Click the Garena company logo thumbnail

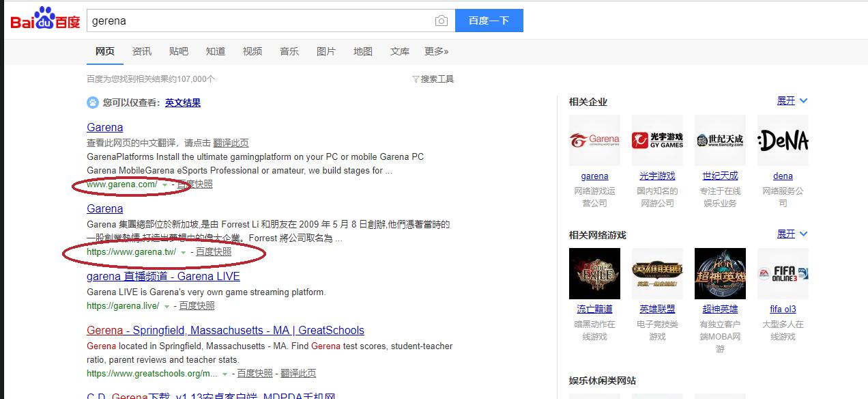click(x=594, y=140)
